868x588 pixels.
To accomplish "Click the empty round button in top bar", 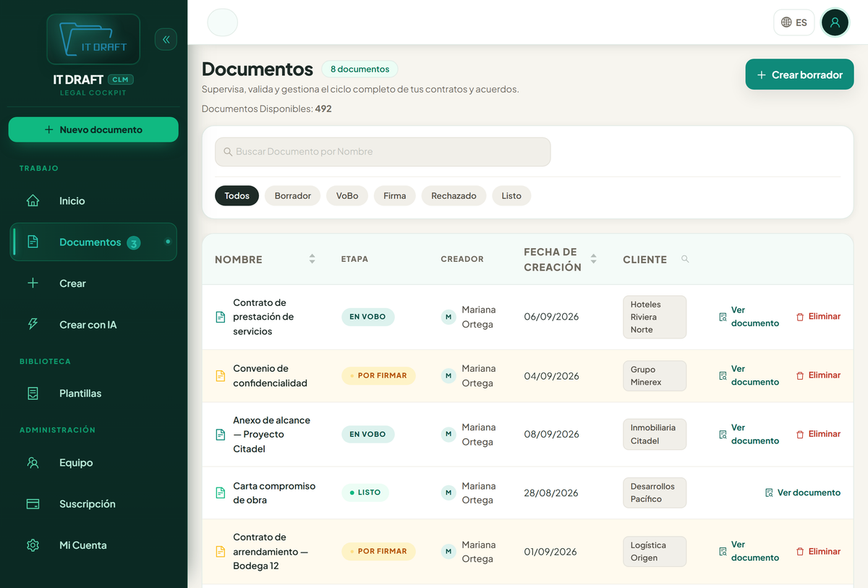I will [223, 22].
